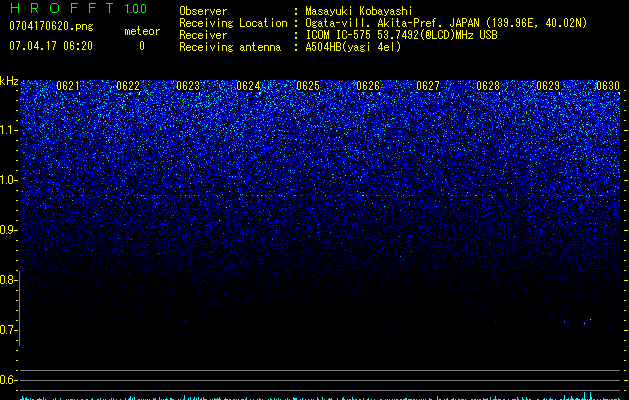Viewport: 629px width, 400px height.
Task: Click the A504HB(yagi 4el) antenna text
Action: click(353, 47)
